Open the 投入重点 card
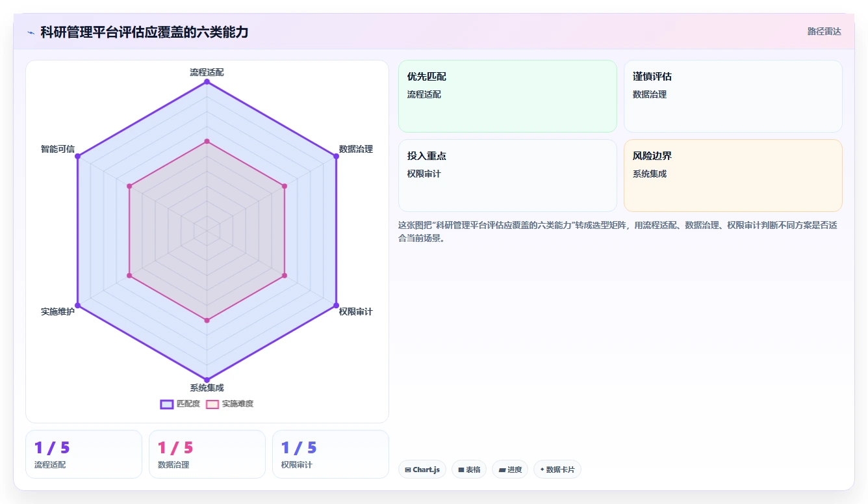This screenshot has width=868, height=504. pos(507,176)
